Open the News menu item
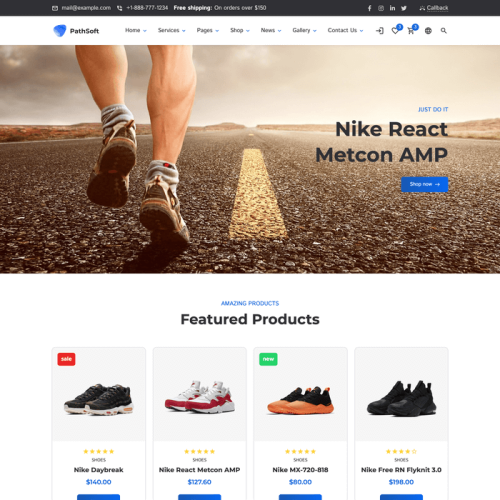Image resolution: width=500 pixels, height=500 pixels. tap(271, 30)
